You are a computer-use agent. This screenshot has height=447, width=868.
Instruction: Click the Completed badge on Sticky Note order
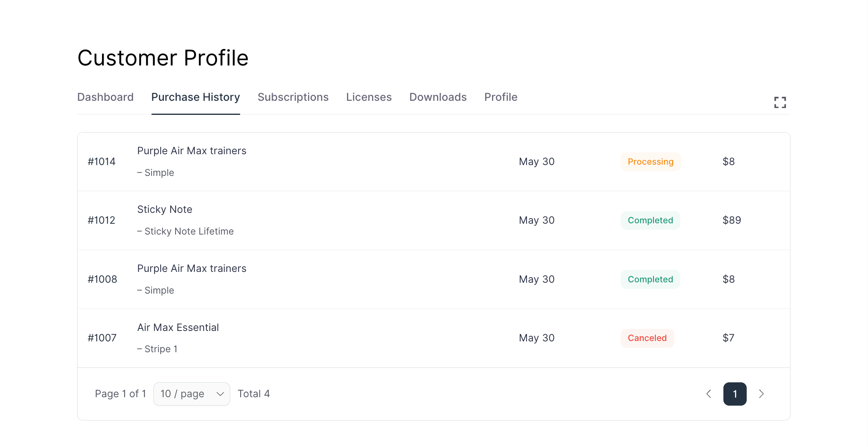pyautogui.click(x=650, y=220)
